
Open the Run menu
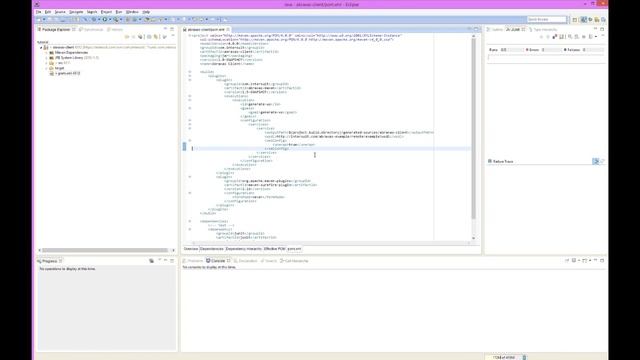click(119, 12)
